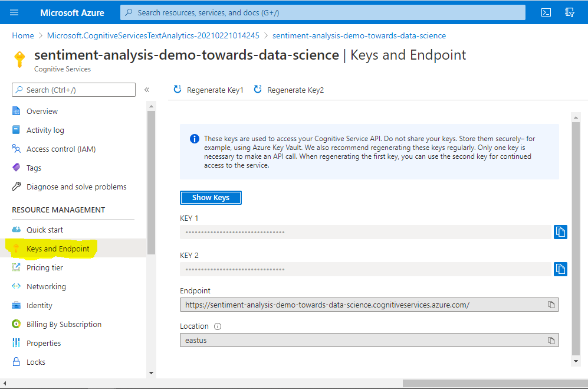Select Pricing tier in the sidebar
The height and width of the screenshot is (389, 588).
click(44, 267)
